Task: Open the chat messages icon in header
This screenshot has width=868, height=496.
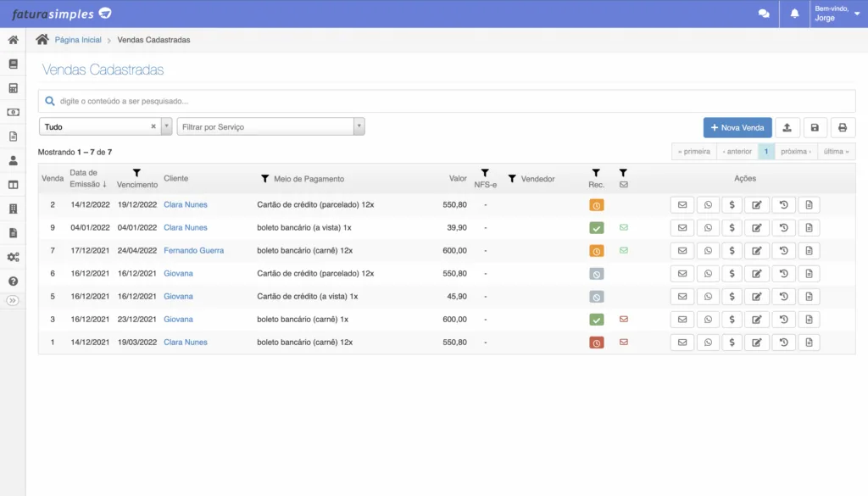Action: (x=764, y=14)
